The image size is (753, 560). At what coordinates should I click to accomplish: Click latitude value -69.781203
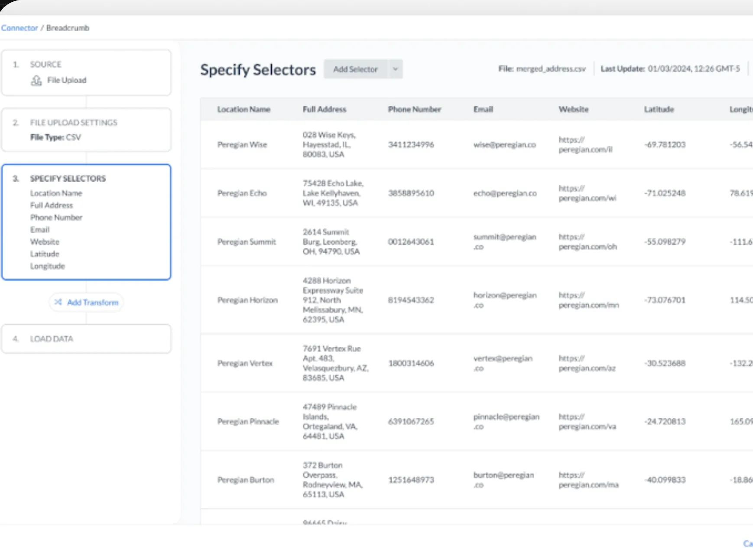665,145
